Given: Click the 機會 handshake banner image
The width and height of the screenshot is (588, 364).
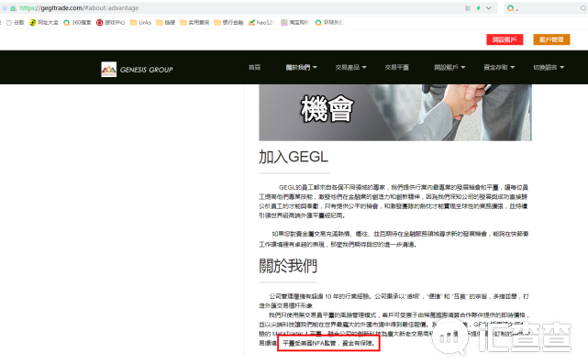Looking at the screenshot, I should pyautogui.click(x=395, y=113).
